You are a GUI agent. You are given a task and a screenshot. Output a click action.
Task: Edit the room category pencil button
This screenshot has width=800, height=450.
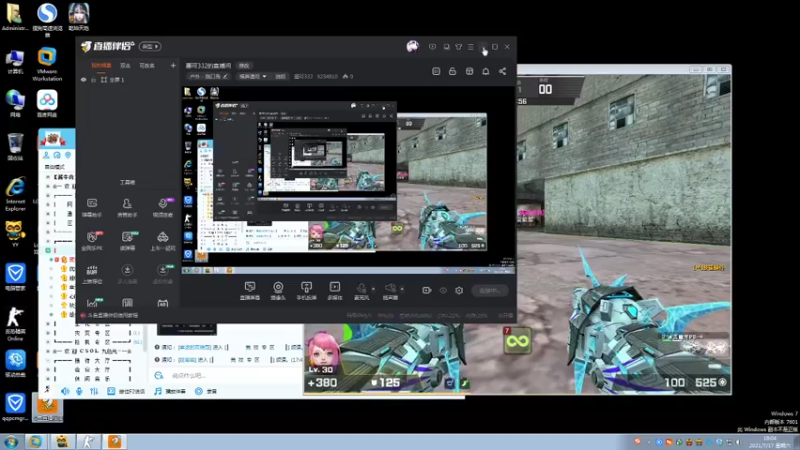(225, 77)
